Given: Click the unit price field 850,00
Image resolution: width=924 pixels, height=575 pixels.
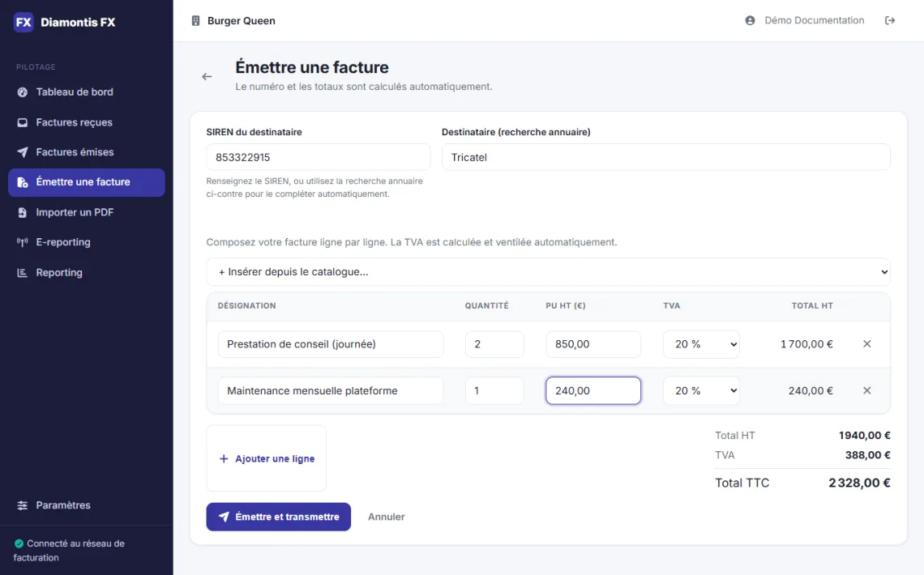Looking at the screenshot, I should pos(593,344).
